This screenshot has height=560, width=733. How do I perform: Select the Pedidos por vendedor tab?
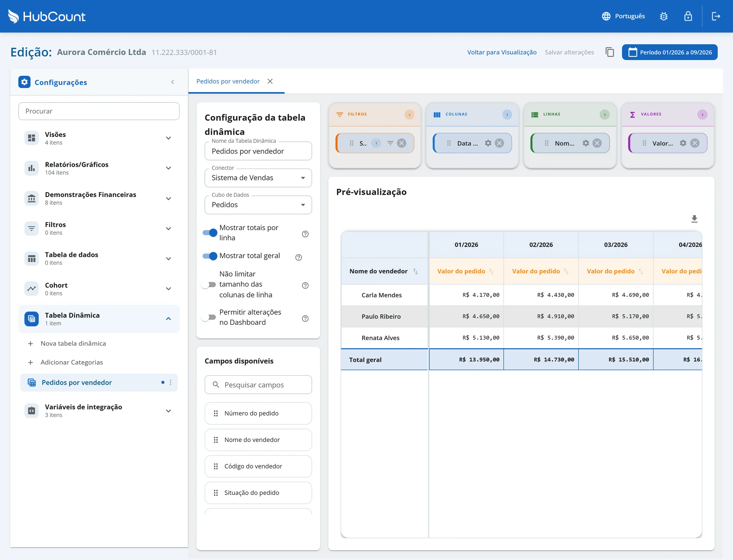[228, 81]
